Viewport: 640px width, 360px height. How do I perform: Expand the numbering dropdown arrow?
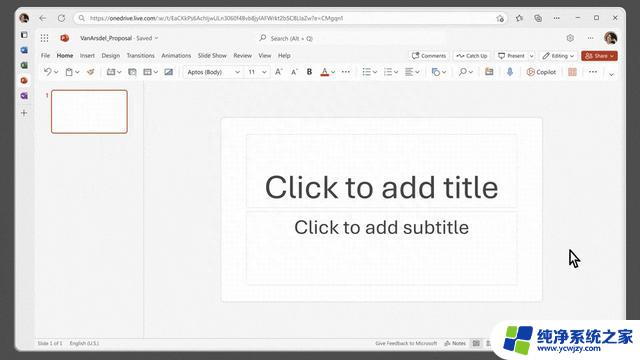click(396, 72)
